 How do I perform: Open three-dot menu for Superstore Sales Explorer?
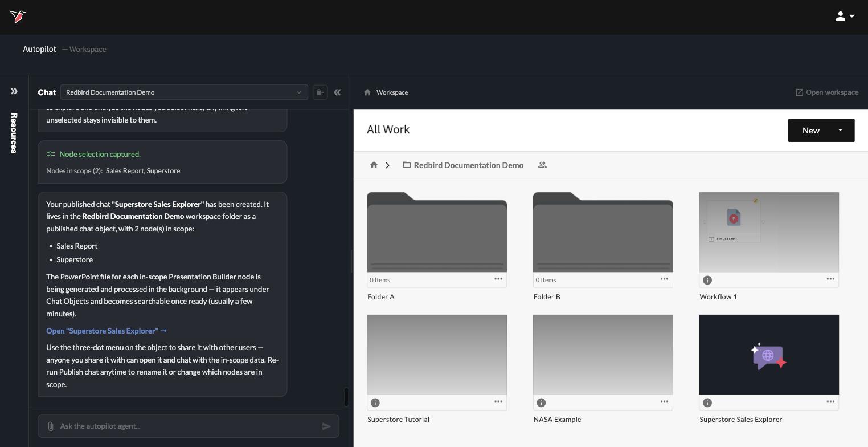pyautogui.click(x=830, y=401)
